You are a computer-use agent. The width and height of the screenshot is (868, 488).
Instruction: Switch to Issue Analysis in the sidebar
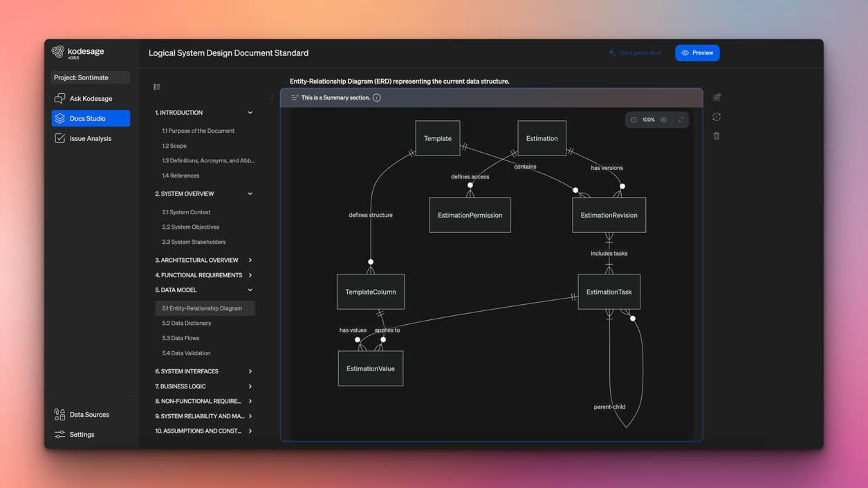coord(91,138)
